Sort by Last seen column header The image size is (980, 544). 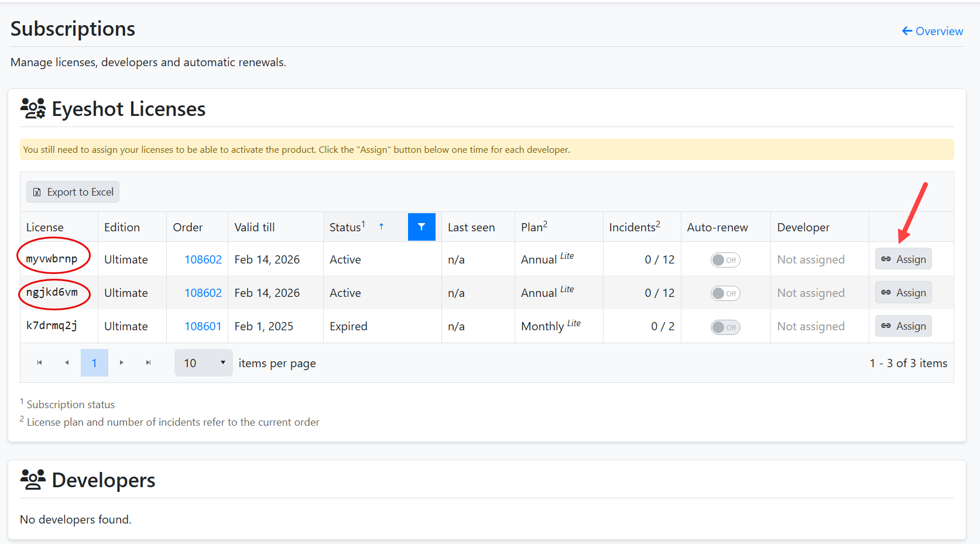pyautogui.click(x=471, y=227)
